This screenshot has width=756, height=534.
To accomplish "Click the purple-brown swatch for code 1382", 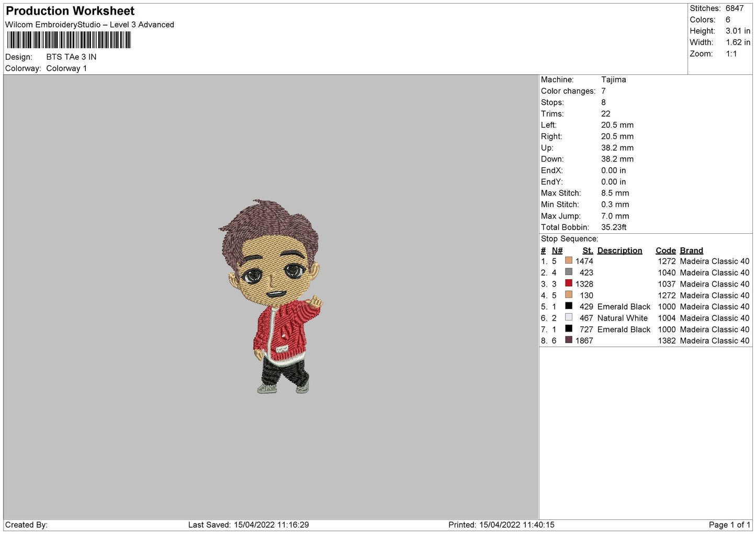I will (569, 340).
